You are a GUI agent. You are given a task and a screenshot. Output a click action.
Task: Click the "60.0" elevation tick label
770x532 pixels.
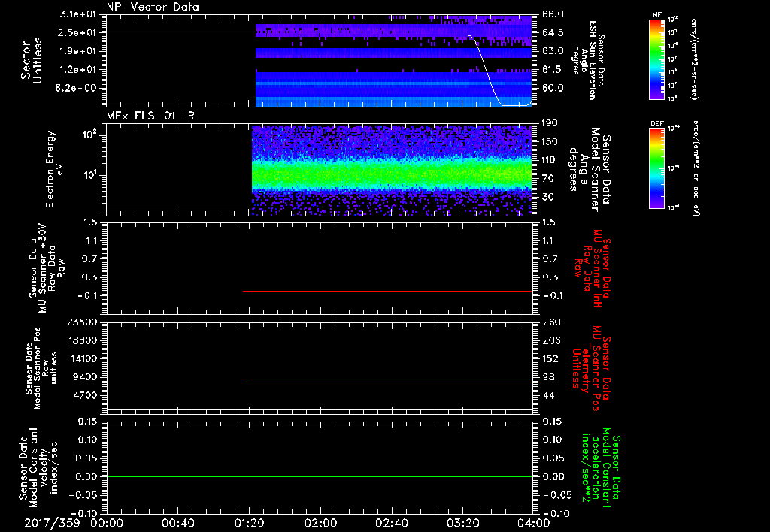553,88
